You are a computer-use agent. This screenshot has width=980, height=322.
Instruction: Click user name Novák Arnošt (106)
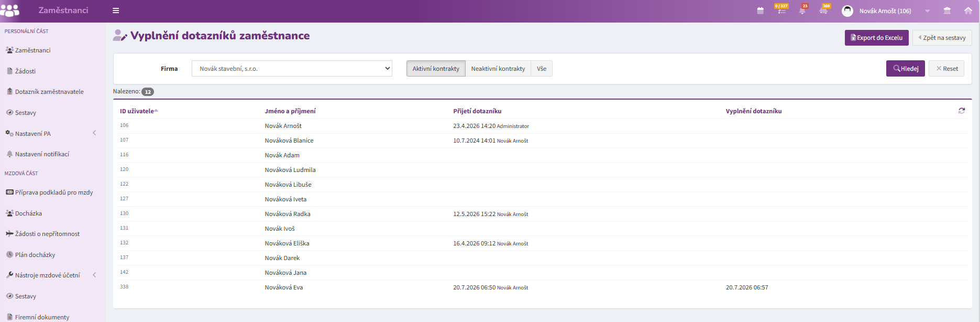[885, 11]
